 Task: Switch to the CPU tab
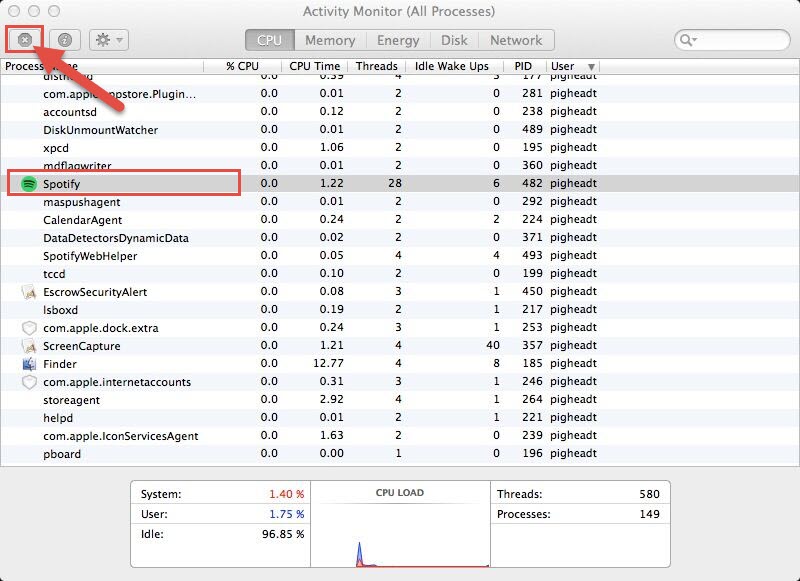pos(269,40)
